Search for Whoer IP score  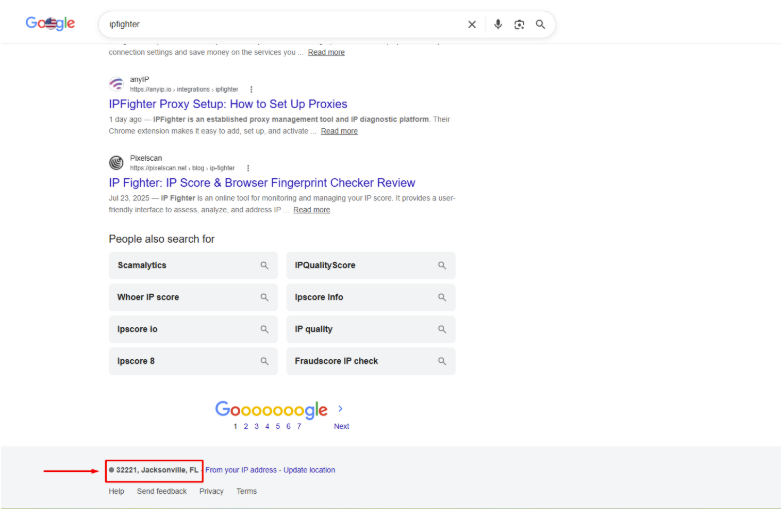coord(193,297)
